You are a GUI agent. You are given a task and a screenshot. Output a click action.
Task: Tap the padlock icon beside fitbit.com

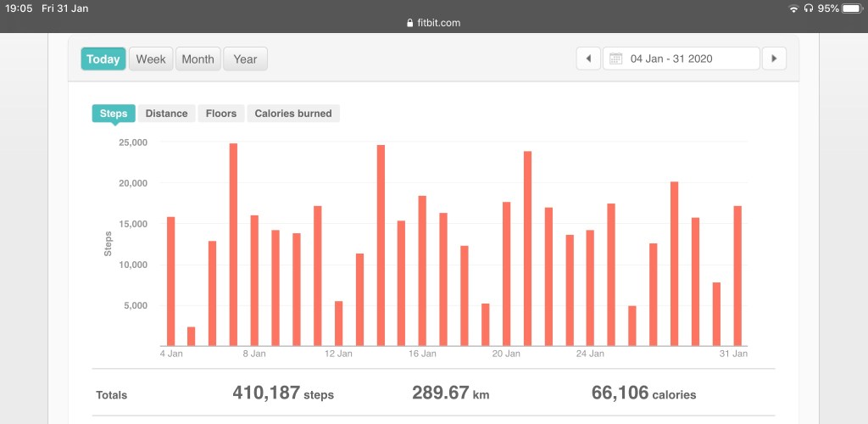(410, 24)
